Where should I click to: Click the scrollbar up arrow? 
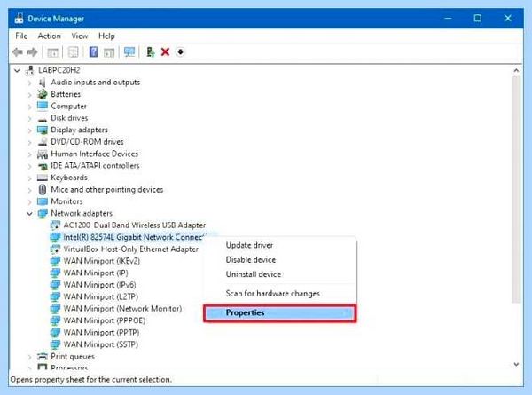coord(516,71)
